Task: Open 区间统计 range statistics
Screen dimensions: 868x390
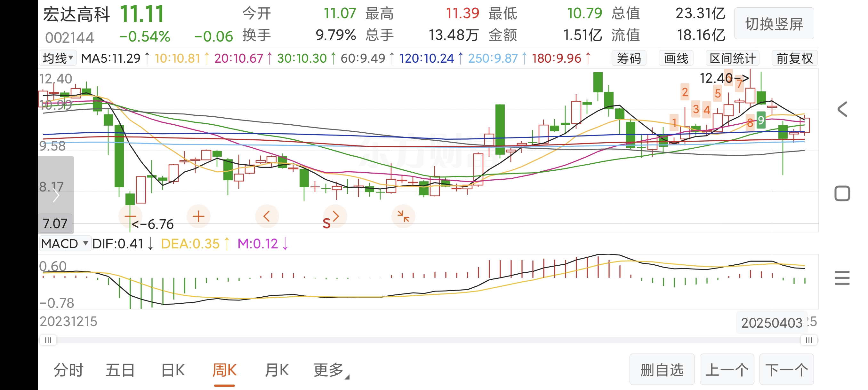Action: pyautogui.click(x=733, y=58)
